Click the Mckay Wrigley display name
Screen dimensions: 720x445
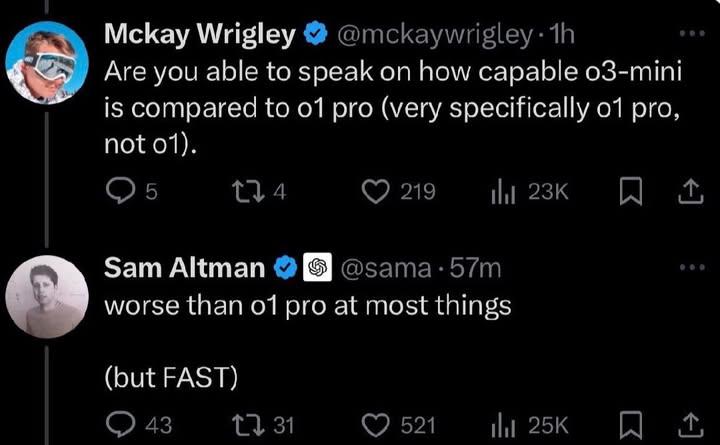click(199, 35)
